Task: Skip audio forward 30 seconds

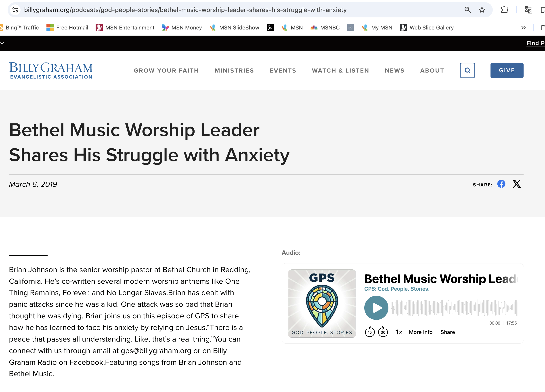Action: (x=383, y=332)
